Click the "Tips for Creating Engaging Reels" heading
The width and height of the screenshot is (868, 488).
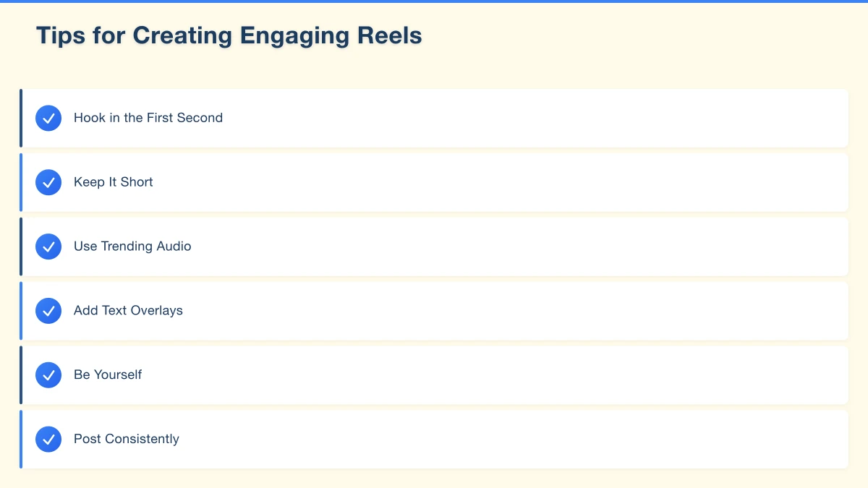229,35
